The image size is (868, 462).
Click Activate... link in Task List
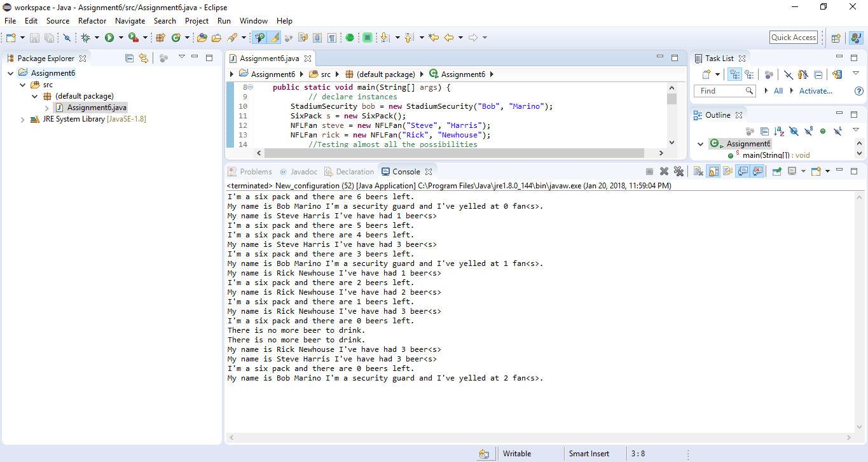click(x=816, y=91)
